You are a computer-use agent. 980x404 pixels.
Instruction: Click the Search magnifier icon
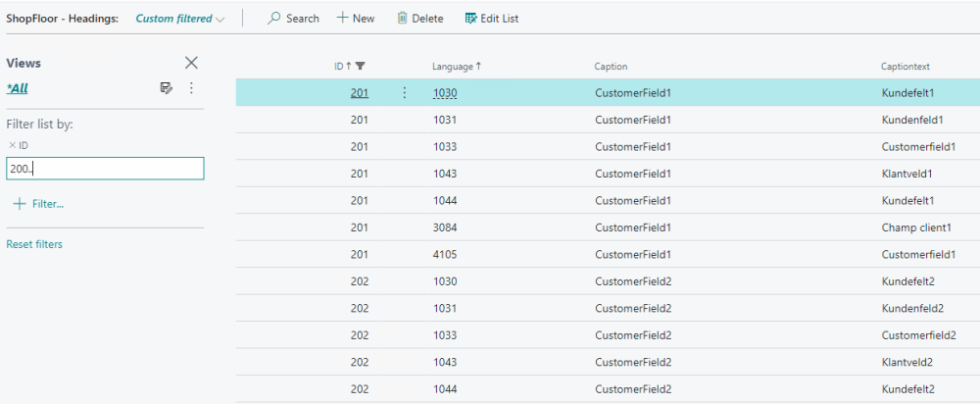click(x=274, y=19)
